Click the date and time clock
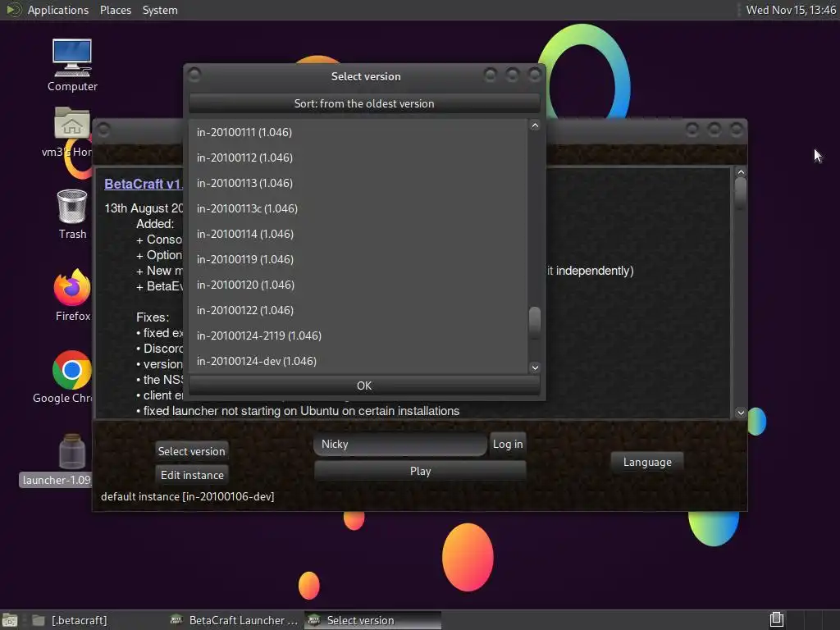The width and height of the screenshot is (840, 630). tap(791, 10)
